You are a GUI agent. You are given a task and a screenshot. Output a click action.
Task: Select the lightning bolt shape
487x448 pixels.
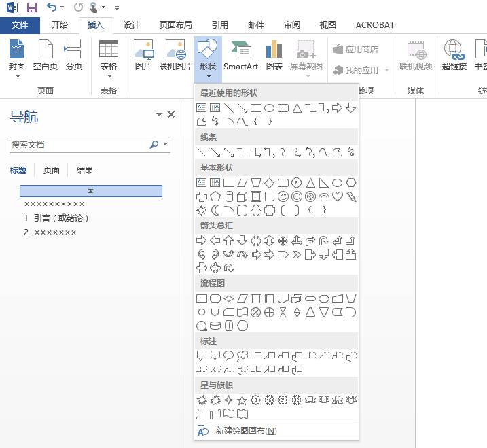pos(351,196)
